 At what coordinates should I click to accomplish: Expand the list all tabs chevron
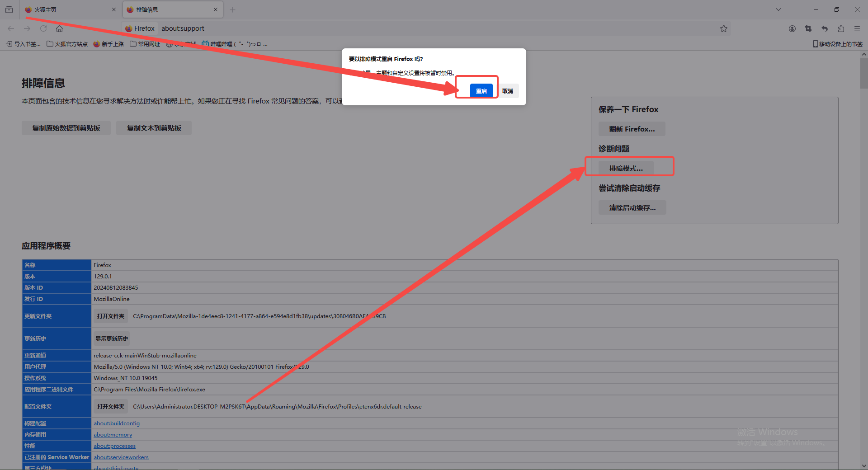pyautogui.click(x=778, y=9)
